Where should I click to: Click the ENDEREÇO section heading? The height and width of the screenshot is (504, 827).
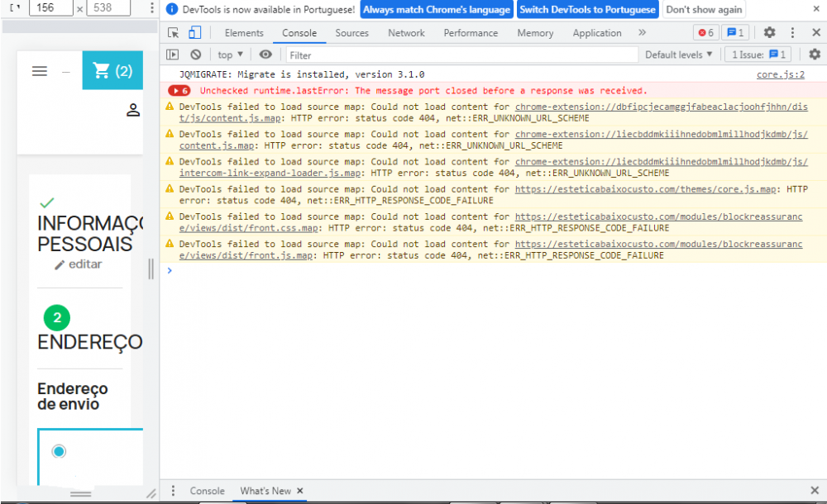[90, 342]
